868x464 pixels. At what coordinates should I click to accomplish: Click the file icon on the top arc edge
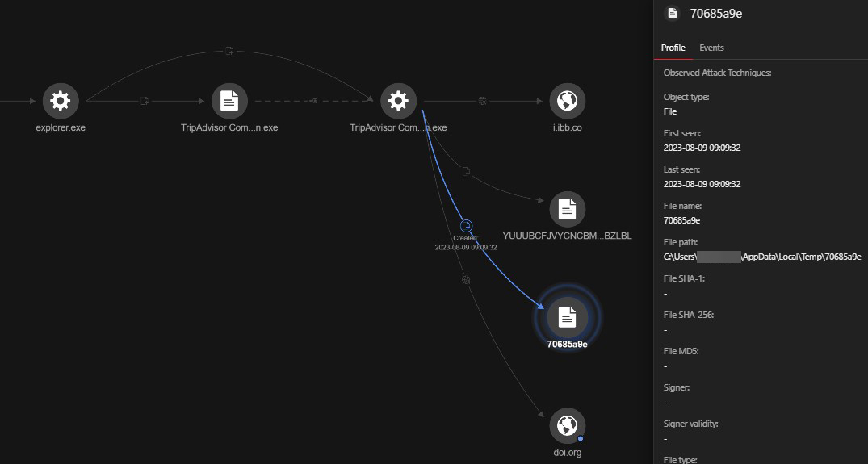pos(229,52)
